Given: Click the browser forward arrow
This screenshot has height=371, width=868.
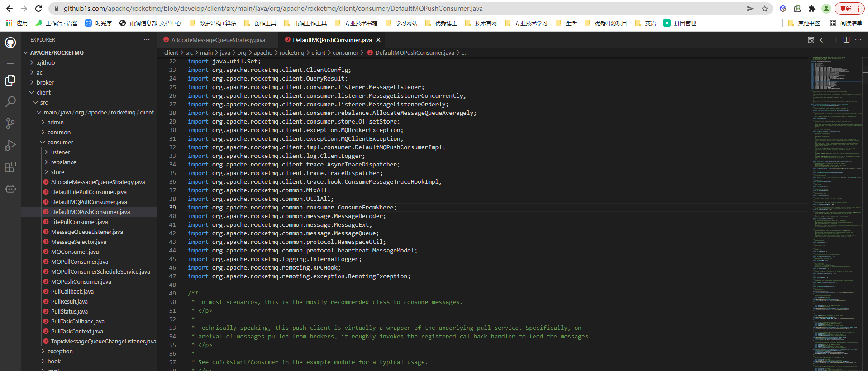Looking at the screenshot, I should [24, 9].
